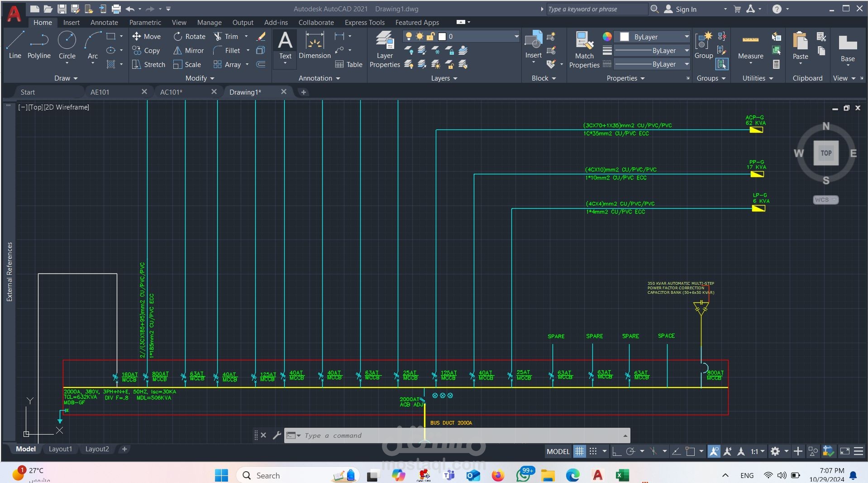The height and width of the screenshot is (483, 868).
Task: Open the layer selection dropdown
Action: (x=516, y=37)
